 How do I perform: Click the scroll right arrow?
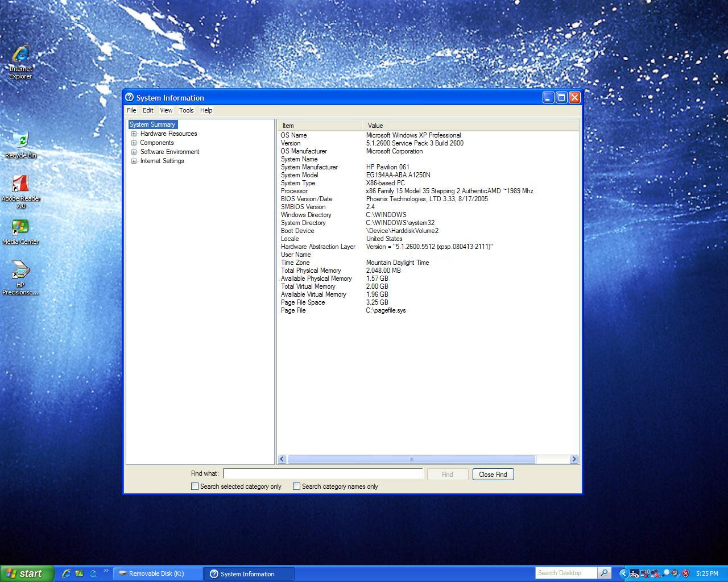click(573, 459)
